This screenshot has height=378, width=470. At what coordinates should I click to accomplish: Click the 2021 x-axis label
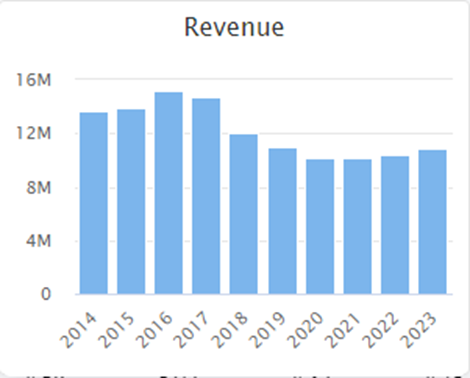[x=342, y=330]
